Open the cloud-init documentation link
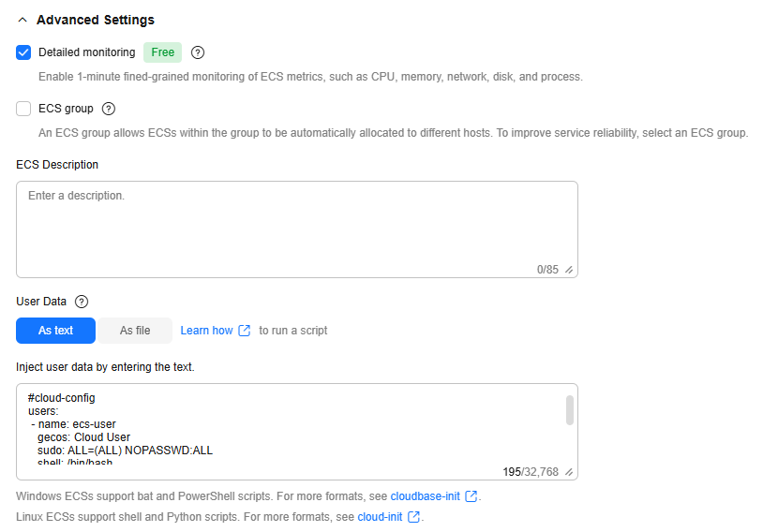Viewport: 763px width, 532px height. click(x=380, y=517)
